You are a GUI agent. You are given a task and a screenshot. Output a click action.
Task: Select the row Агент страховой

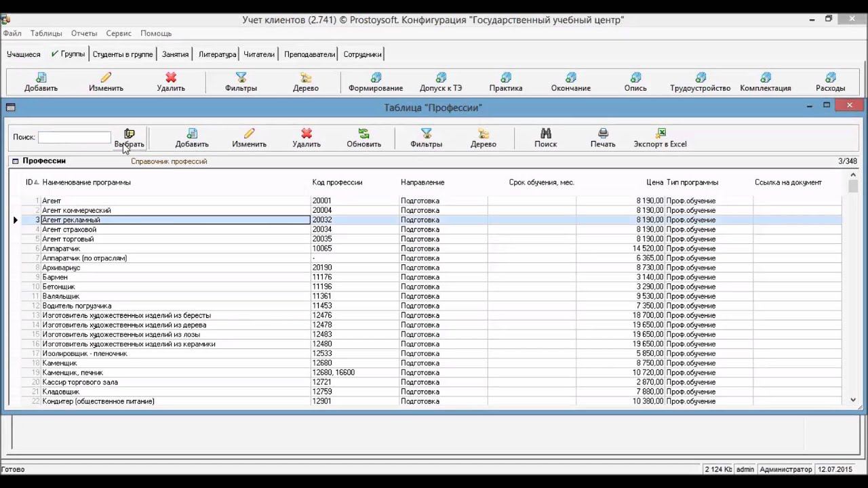pos(431,229)
